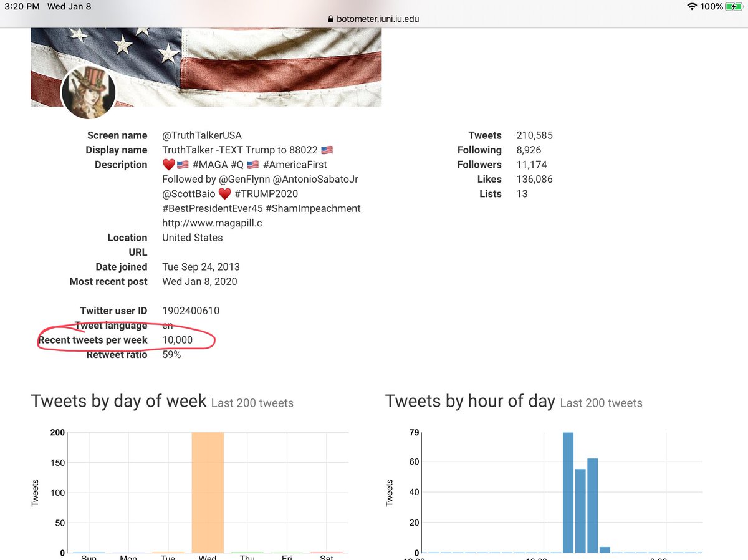This screenshot has height=560, width=748.
Task: Select the Followers count 11,174
Action: point(532,165)
